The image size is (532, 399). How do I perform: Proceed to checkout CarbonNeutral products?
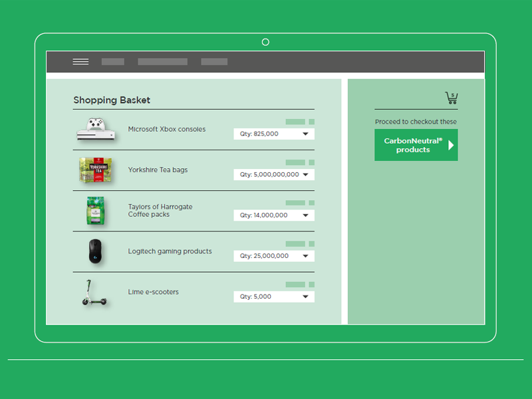[416, 145]
